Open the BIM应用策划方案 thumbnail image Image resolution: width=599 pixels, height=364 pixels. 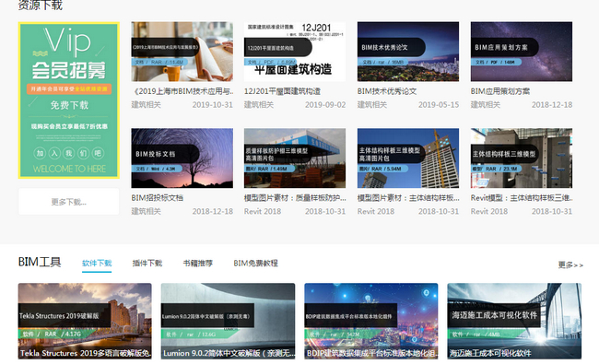(x=522, y=52)
